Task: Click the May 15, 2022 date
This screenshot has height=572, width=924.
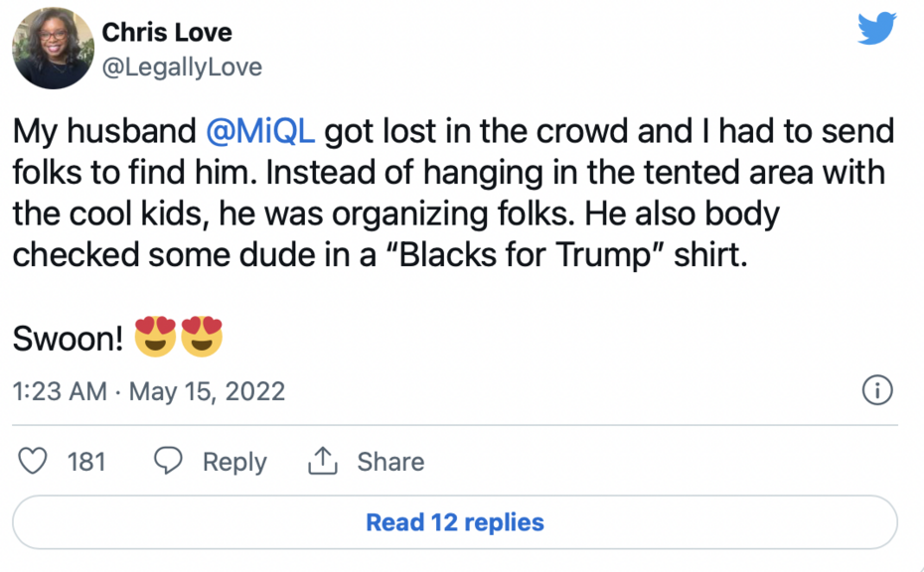Action: tap(207, 391)
